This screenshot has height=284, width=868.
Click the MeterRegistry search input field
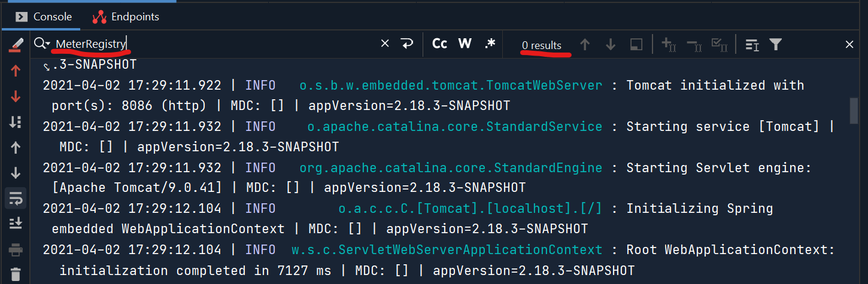click(216, 44)
